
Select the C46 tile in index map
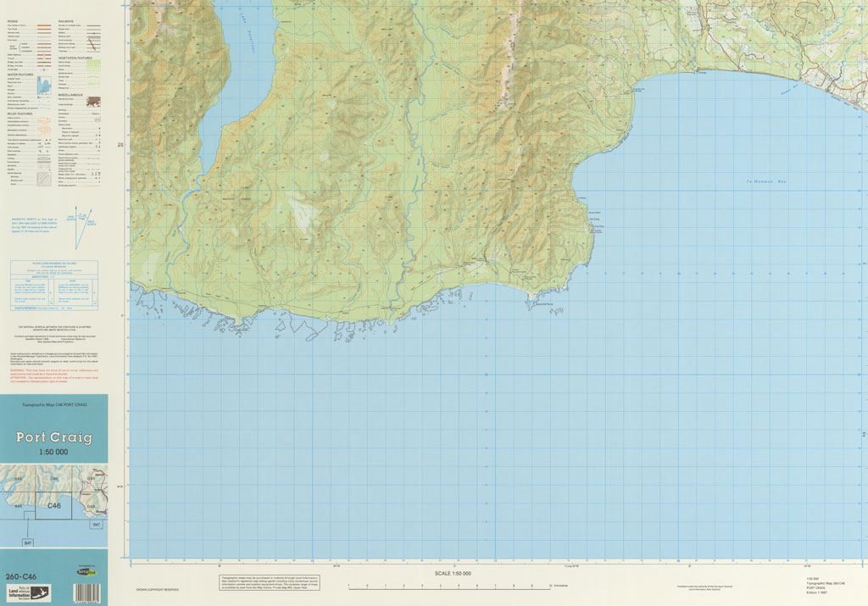coord(53,506)
